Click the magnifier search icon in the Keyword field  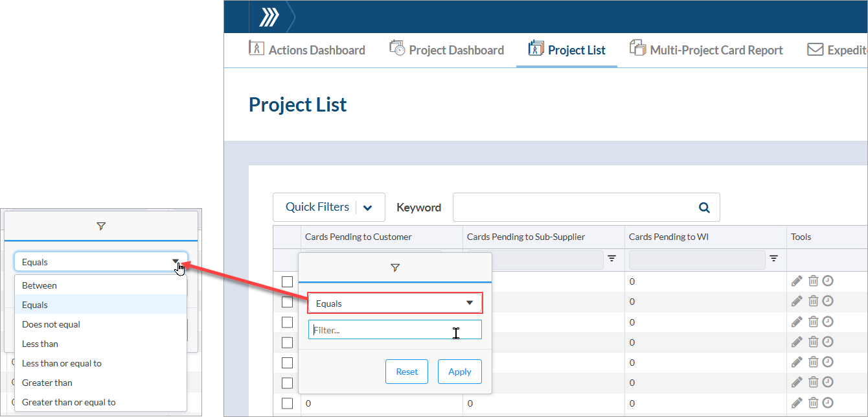[x=704, y=208]
